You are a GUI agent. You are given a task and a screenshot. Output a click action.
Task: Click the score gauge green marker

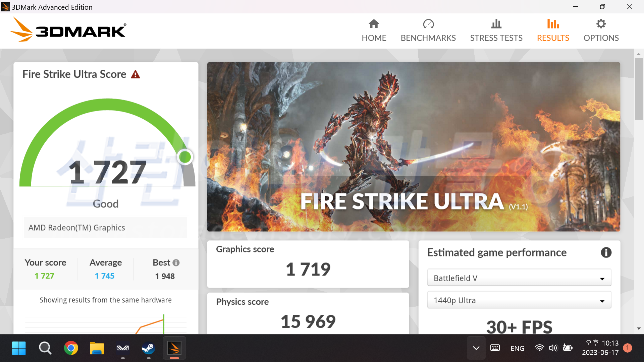tap(185, 157)
